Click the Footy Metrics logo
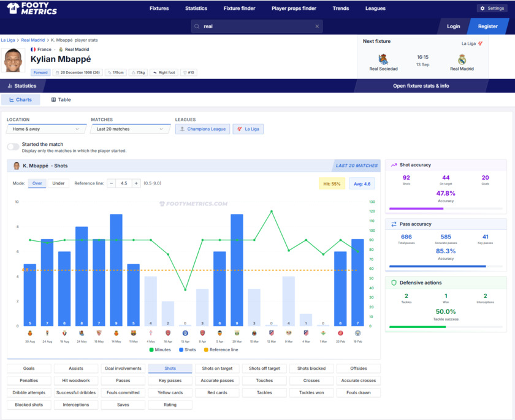The width and height of the screenshot is (515, 420). pos(33,9)
